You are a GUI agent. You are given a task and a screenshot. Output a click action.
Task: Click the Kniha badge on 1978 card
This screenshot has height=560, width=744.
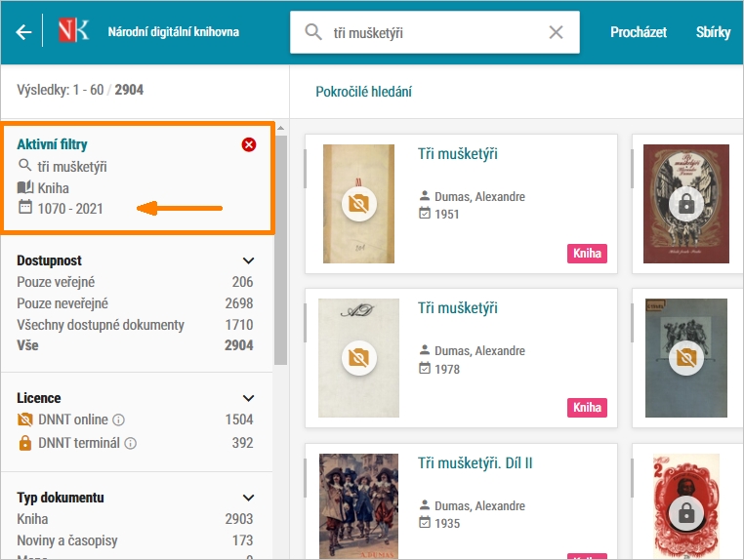587,407
